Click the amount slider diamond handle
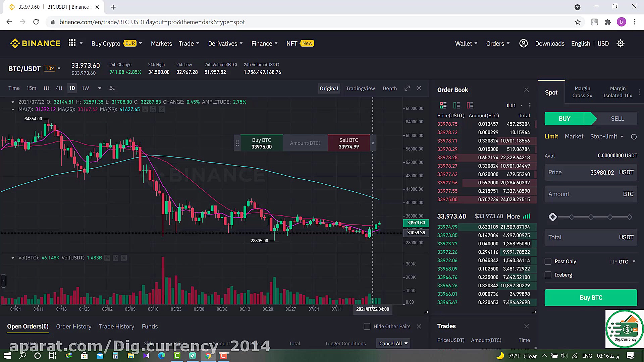 pyautogui.click(x=552, y=217)
